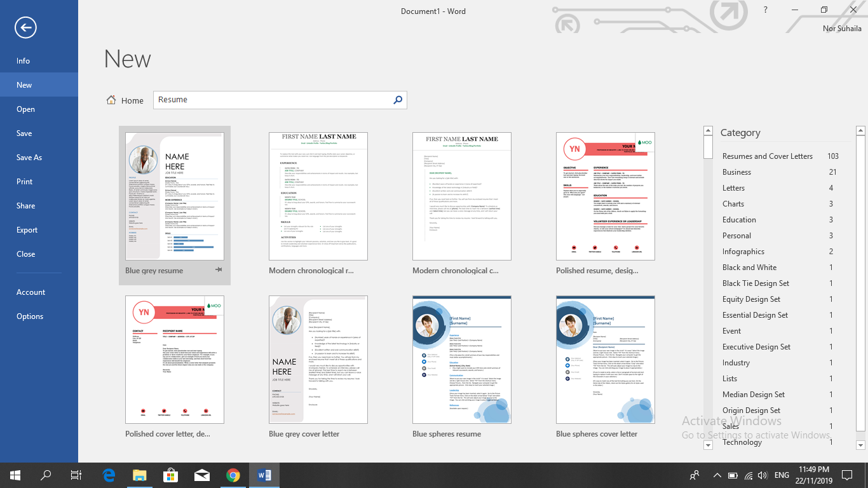Filter by Letters category
This screenshot has height=488, width=868.
782,188
